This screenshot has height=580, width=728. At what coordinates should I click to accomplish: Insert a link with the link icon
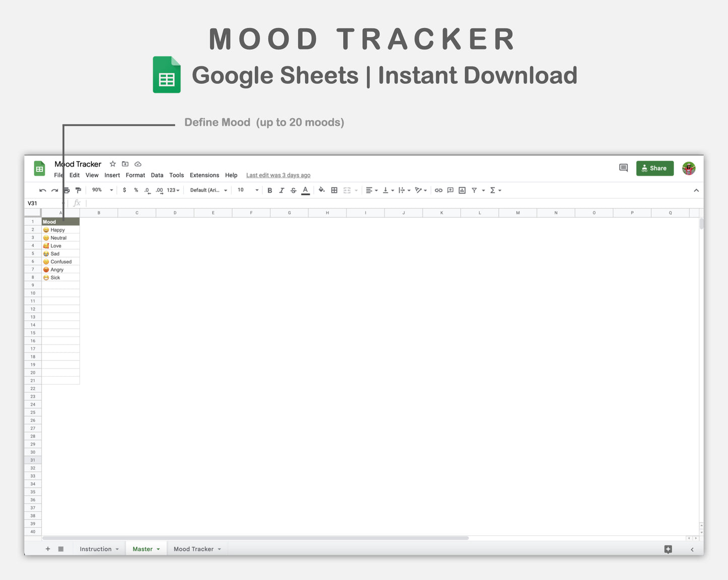438,190
